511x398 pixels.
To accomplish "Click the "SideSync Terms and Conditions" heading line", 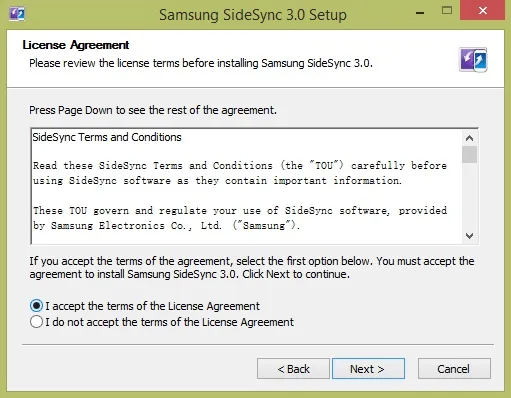I will point(107,137).
